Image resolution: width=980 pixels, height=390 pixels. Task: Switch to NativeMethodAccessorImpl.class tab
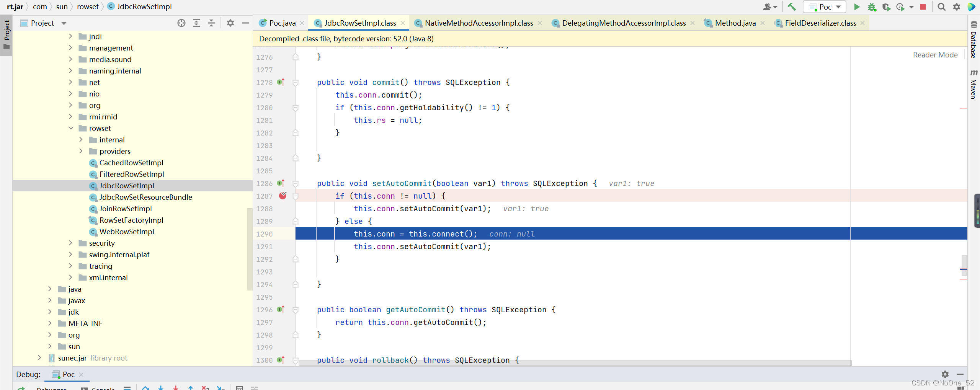tap(479, 23)
